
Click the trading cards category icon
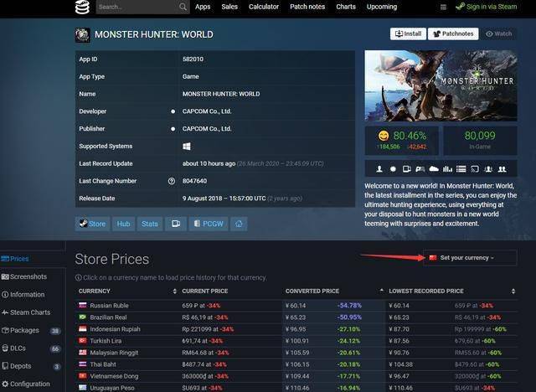pyautogui.click(x=406, y=169)
